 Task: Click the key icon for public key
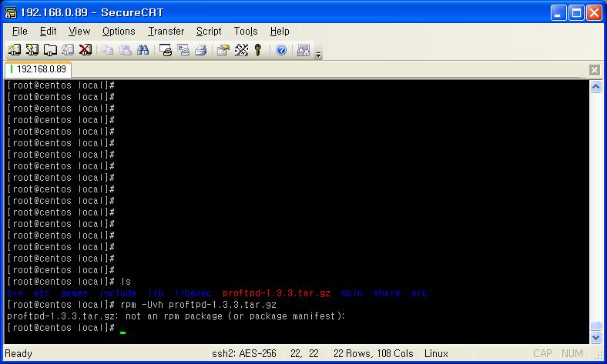258,50
